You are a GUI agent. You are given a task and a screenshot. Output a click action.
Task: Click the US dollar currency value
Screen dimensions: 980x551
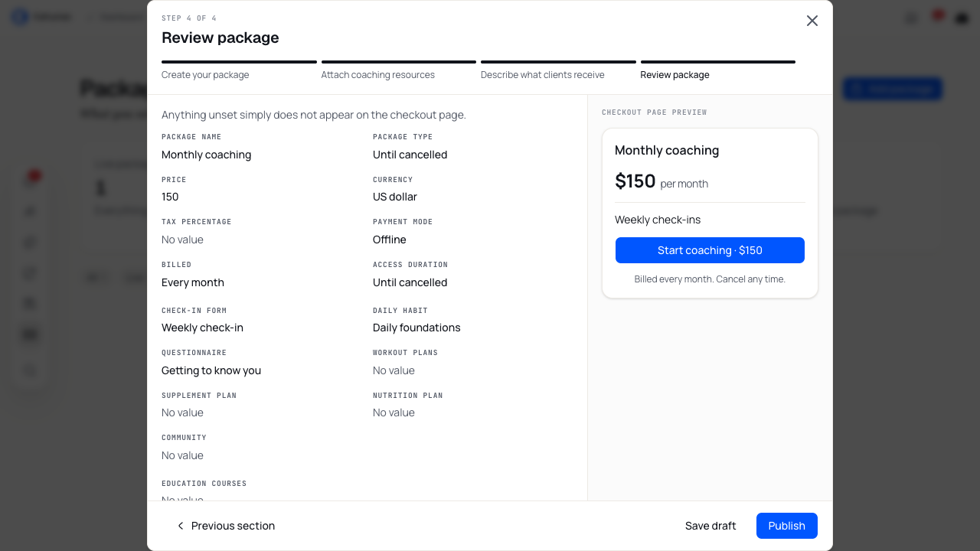click(395, 197)
